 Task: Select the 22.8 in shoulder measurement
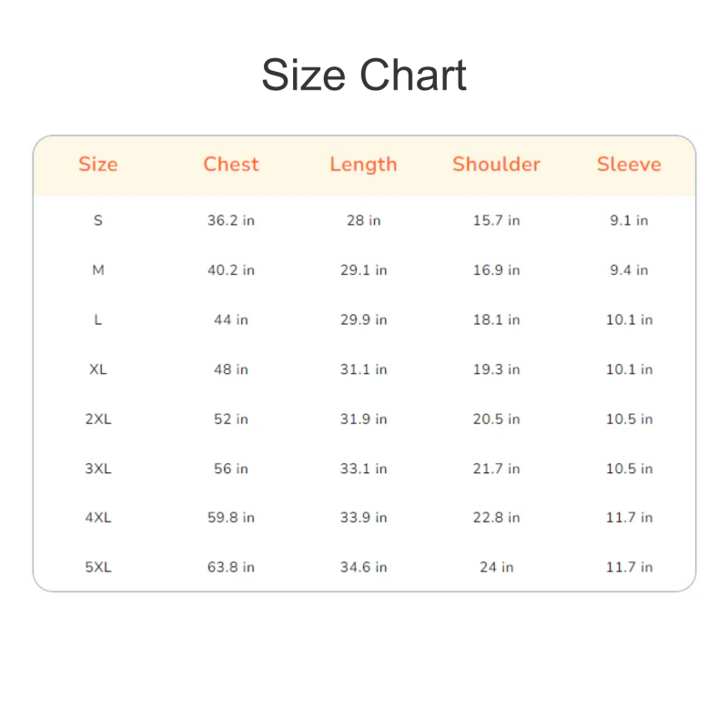tap(496, 517)
